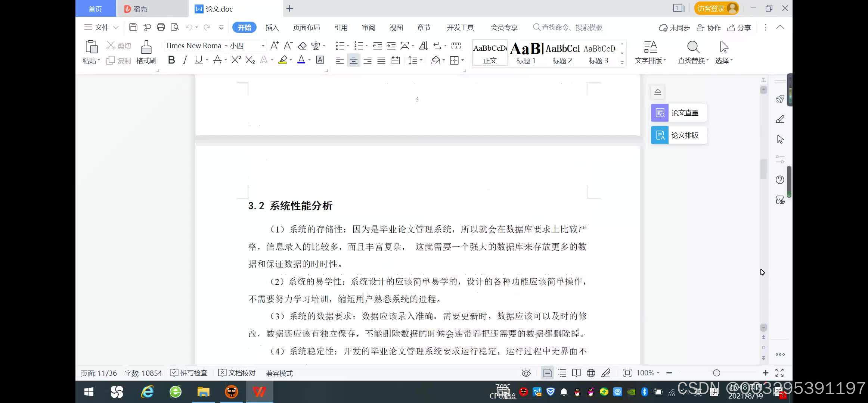Viewport: 868px width, 403px height.
Task: Clear formatting with eraser icon
Action: click(302, 46)
